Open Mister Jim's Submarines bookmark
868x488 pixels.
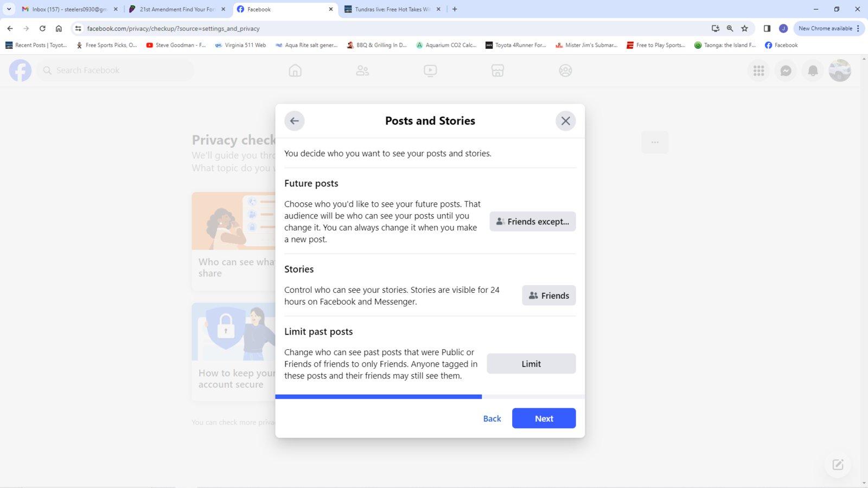pos(586,45)
